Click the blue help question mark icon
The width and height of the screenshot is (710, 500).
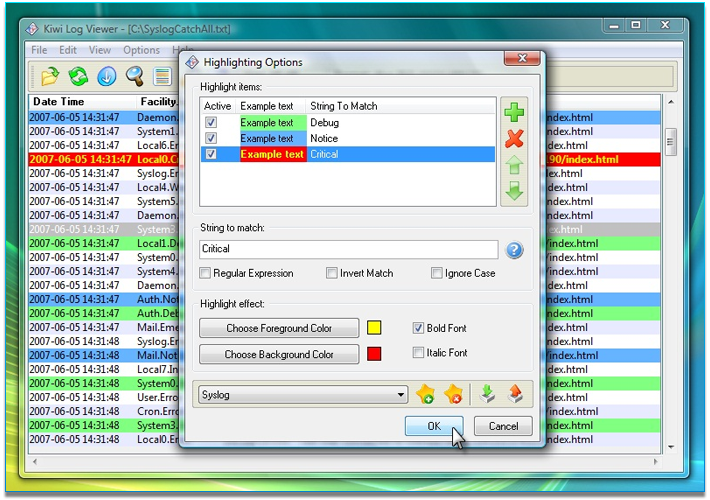(514, 250)
